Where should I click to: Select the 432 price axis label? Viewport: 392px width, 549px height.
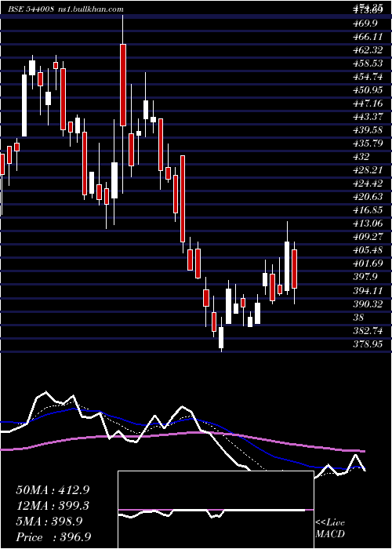pos(361,157)
